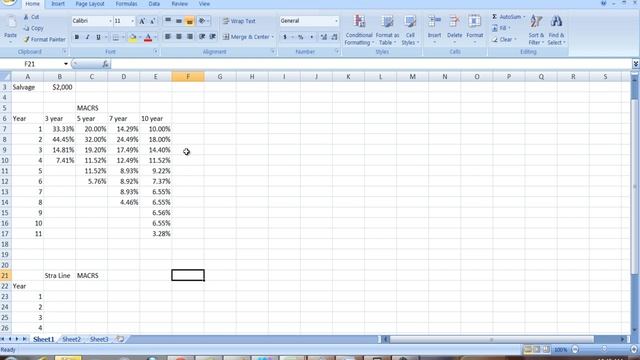Align text right
The height and width of the screenshot is (360, 640).
click(190, 37)
